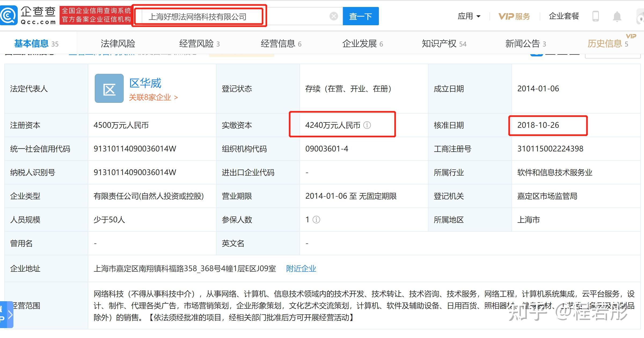Open the 经营风险 tab

tap(199, 43)
